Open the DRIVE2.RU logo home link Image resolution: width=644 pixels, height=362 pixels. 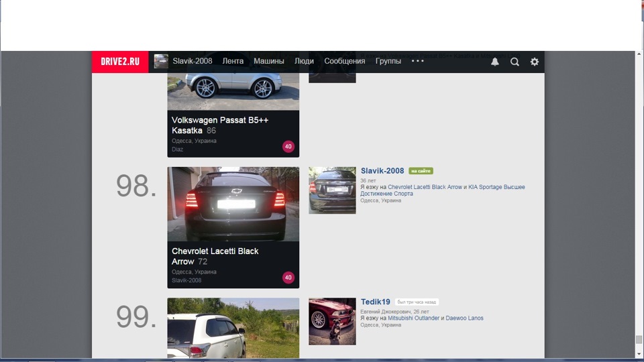pyautogui.click(x=120, y=62)
